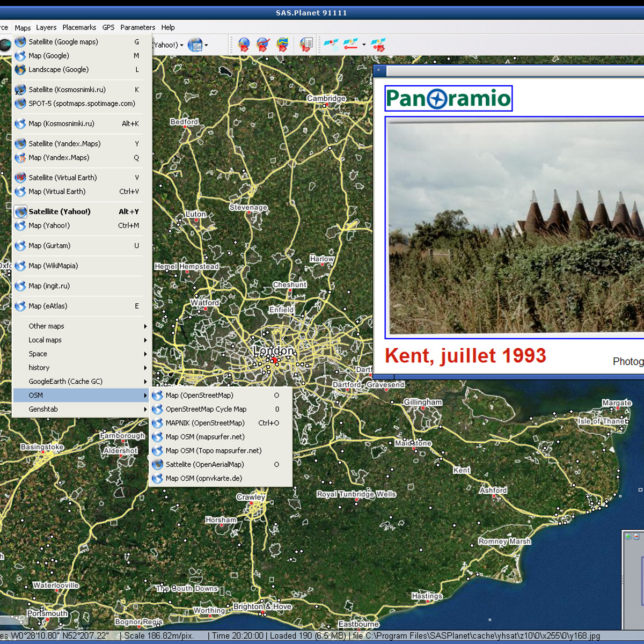Choose OpenStreetMap Cycle Map
The width and height of the screenshot is (644, 644).
221,409
